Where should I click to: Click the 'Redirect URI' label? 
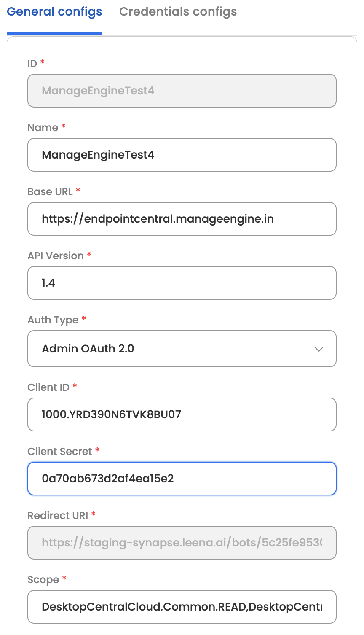pos(58,516)
